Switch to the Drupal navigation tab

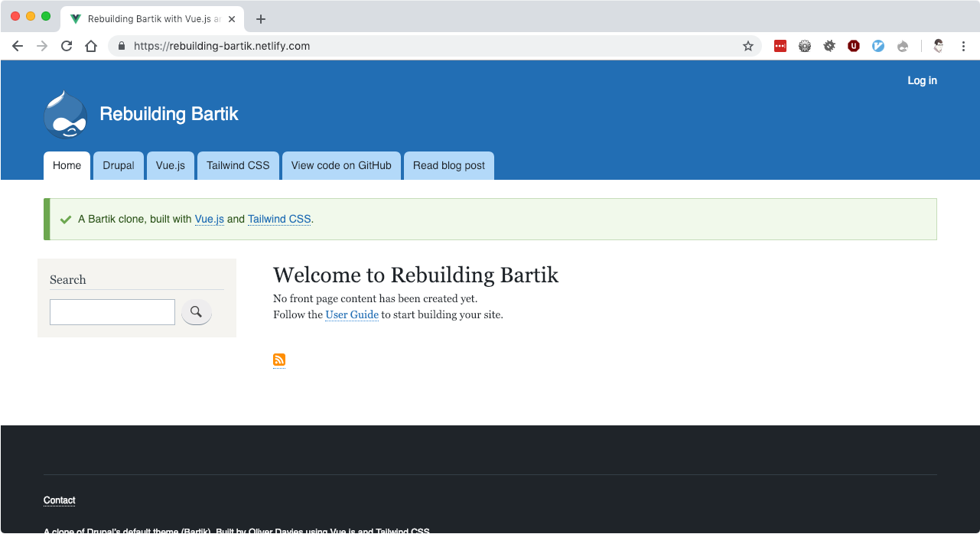119,165
